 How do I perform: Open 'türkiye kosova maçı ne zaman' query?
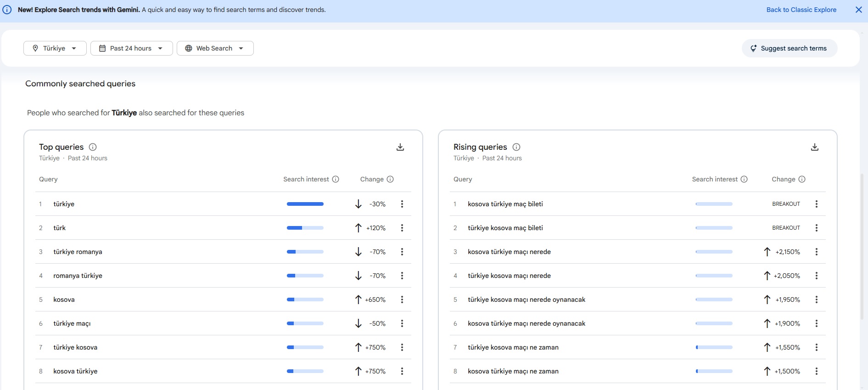[x=513, y=347]
